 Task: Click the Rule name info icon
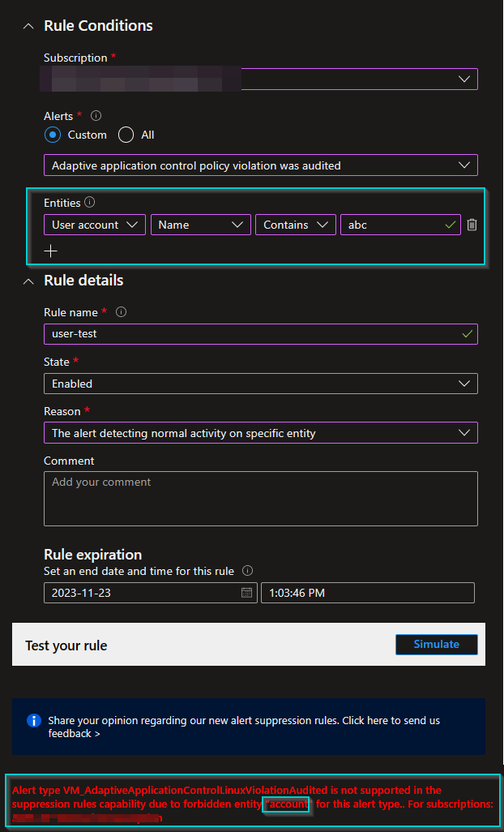tap(122, 311)
